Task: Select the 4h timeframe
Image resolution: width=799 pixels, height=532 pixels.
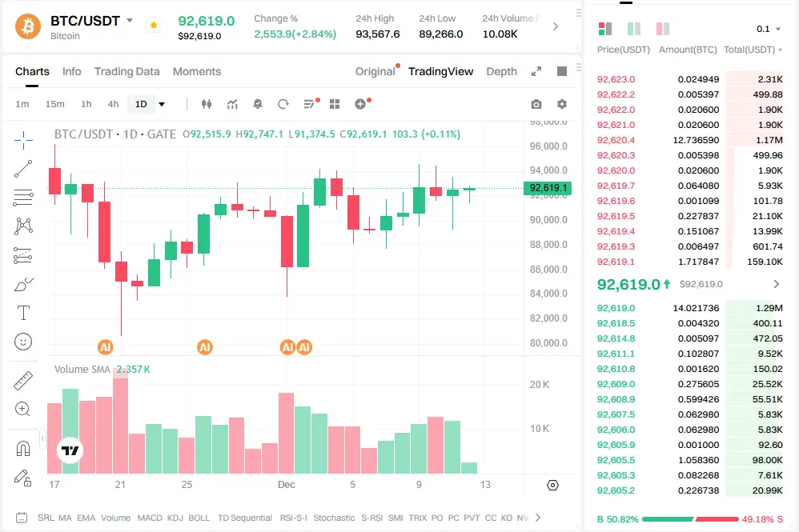Action: coord(113,104)
